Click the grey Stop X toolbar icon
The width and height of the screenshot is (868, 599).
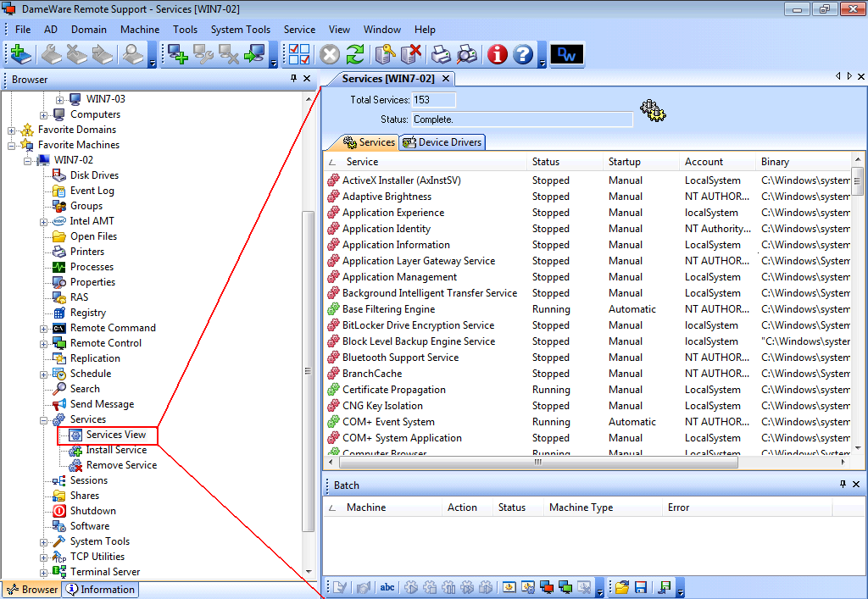point(330,54)
